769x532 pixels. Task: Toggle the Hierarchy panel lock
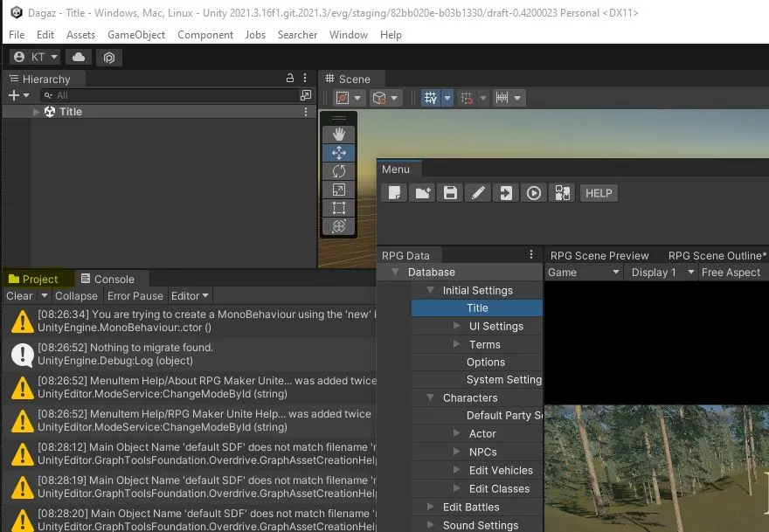pyautogui.click(x=290, y=79)
